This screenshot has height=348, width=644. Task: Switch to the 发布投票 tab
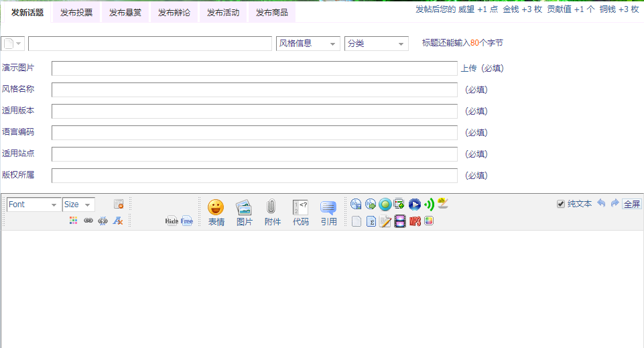click(76, 12)
